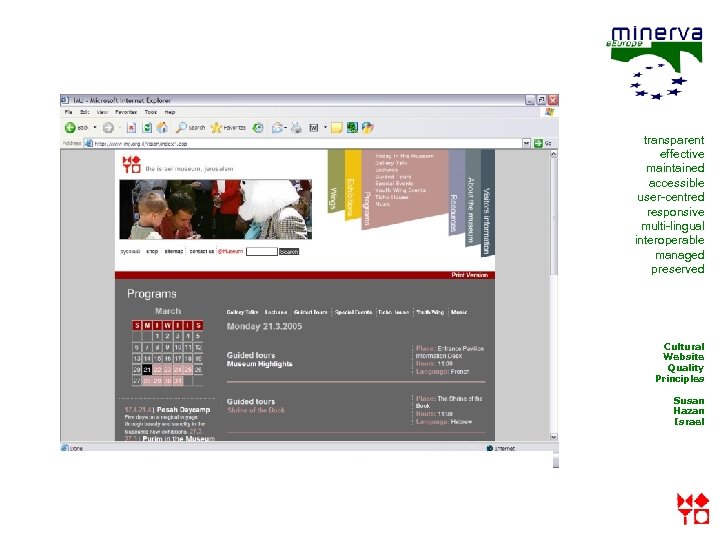720x540 pixels.
Task: Open the About the museum tab
Action: click(x=472, y=197)
